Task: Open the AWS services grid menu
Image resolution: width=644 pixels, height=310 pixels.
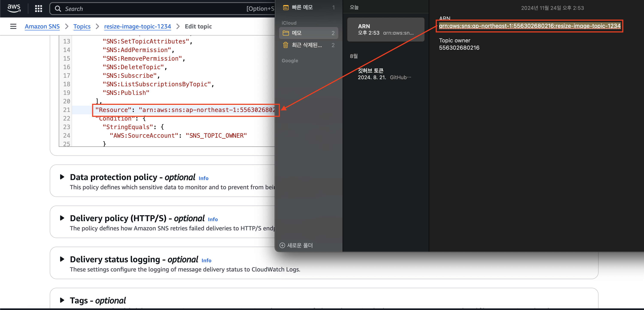Action: coord(39,9)
